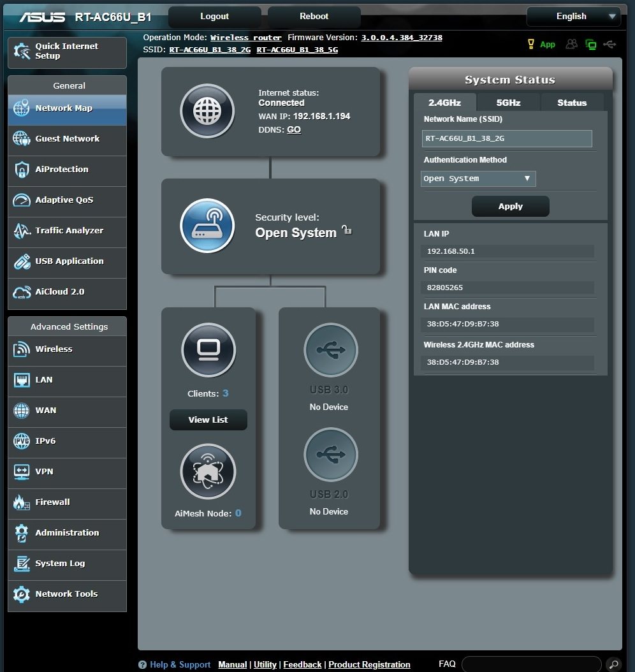Switch to the 5GHz tab
Screen dimensions: 635x672
pyautogui.click(x=508, y=103)
